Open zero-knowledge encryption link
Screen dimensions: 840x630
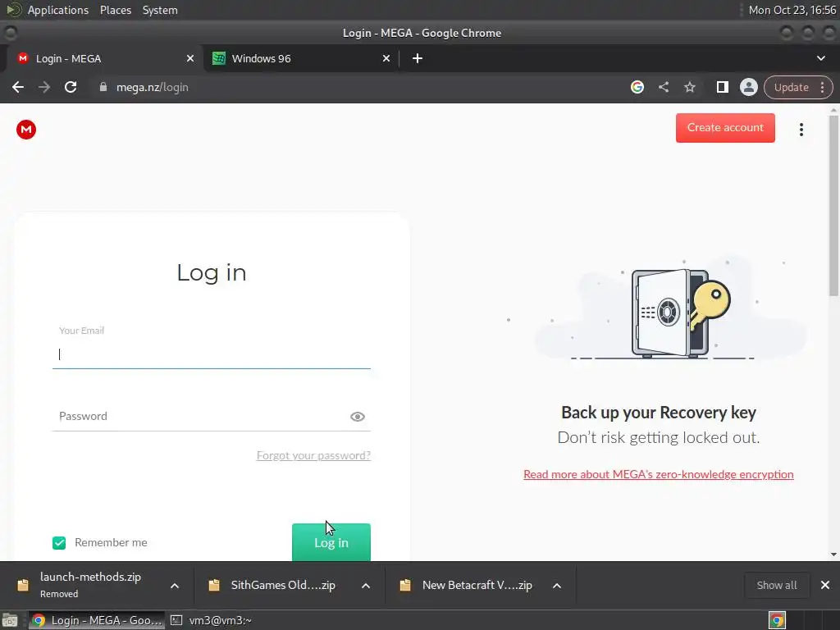[659, 474]
